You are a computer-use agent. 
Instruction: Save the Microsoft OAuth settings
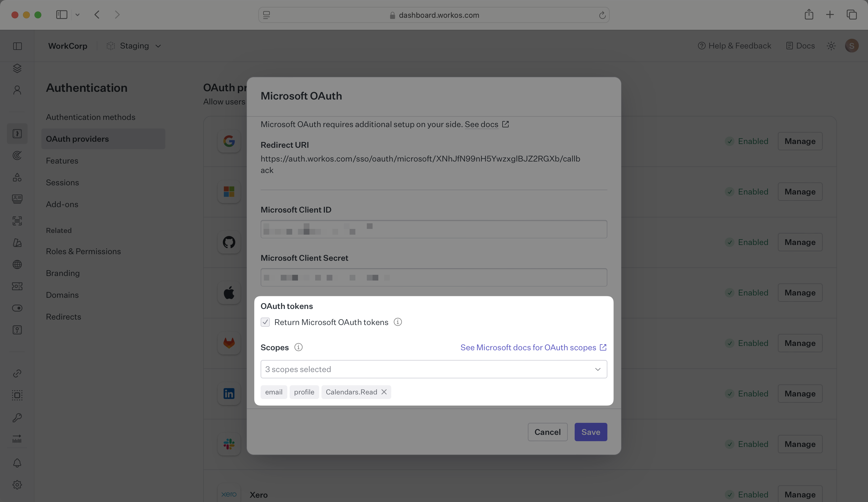click(590, 432)
